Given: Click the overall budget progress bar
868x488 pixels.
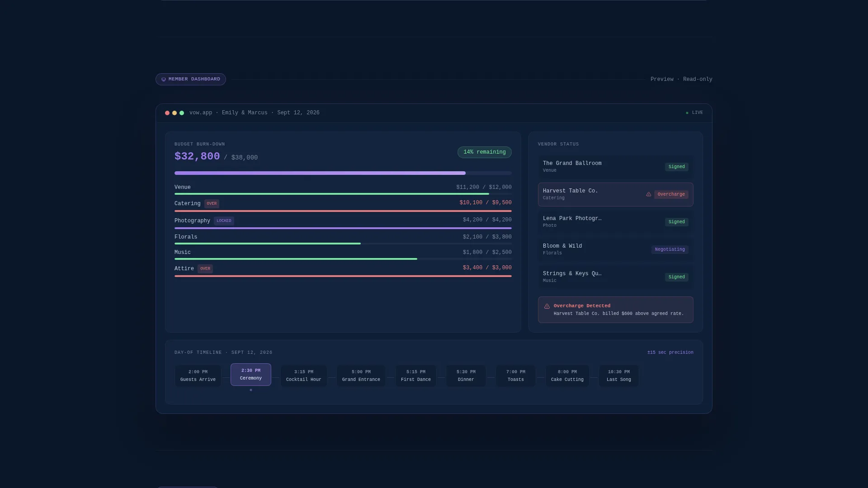Looking at the screenshot, I should (x=343, y=173).
